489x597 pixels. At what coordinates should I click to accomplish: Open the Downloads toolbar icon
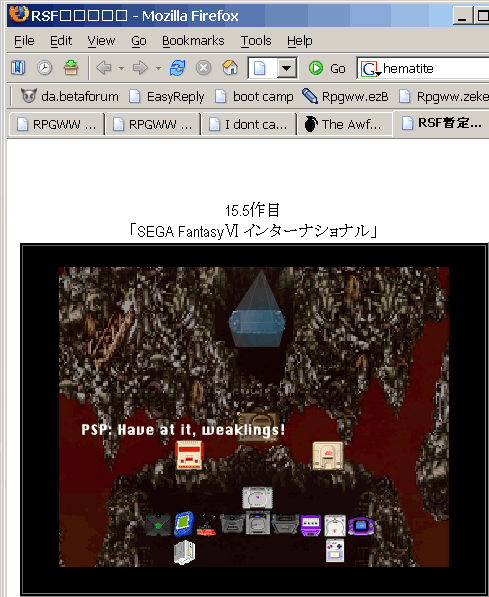point(71,68)
